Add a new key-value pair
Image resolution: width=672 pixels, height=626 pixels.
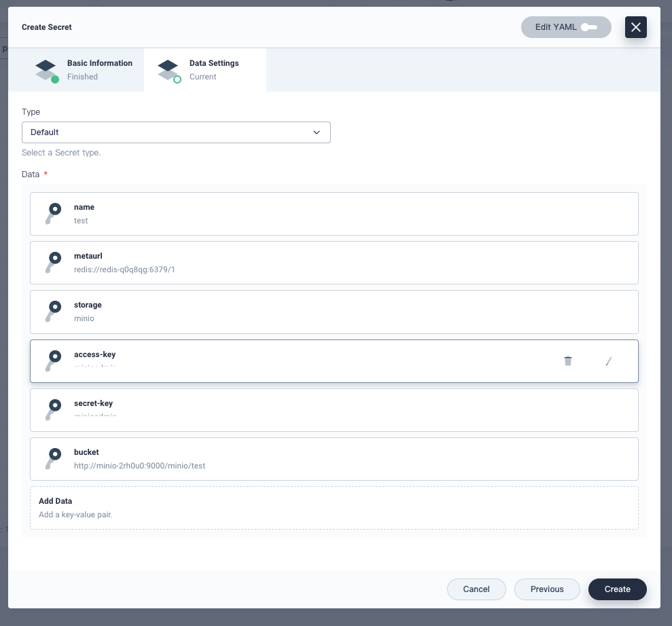point(334,508)
